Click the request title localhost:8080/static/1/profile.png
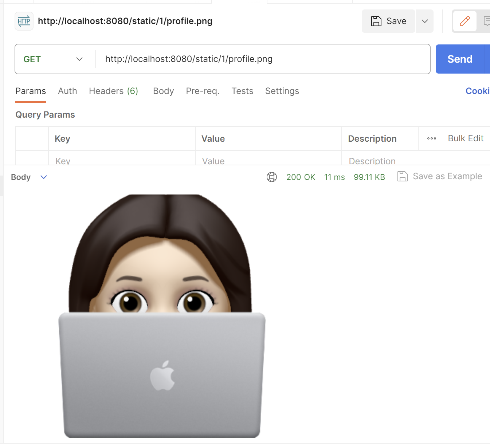 (x=125, y=21)
